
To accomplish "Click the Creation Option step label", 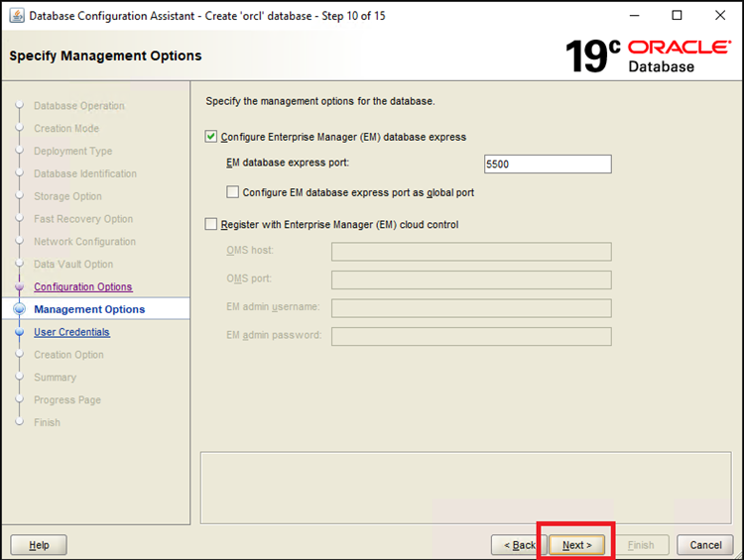I will click(x=68, y=355).
